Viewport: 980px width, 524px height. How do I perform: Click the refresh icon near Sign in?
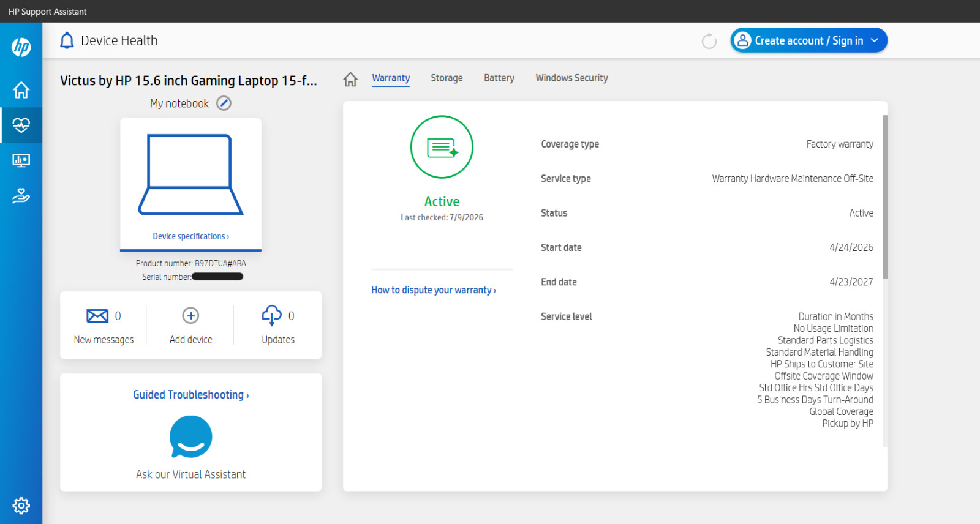[x=709, y=41]
